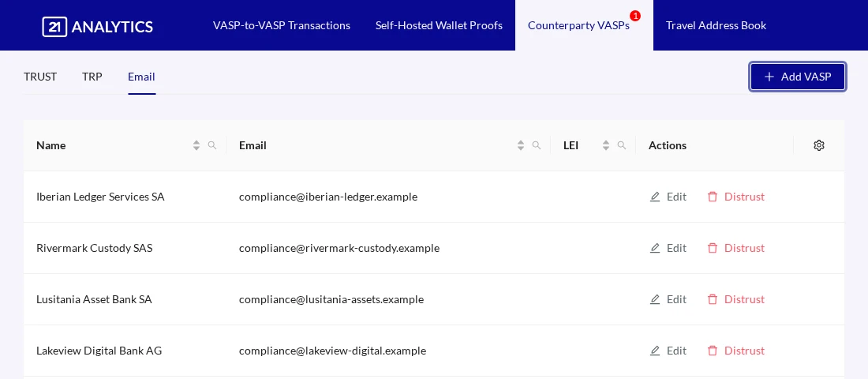Screen dimensions: 868x379
Task: Click the name Iberian Ledger Services SA
Action: pyautogui.click(x=100, y=197)
